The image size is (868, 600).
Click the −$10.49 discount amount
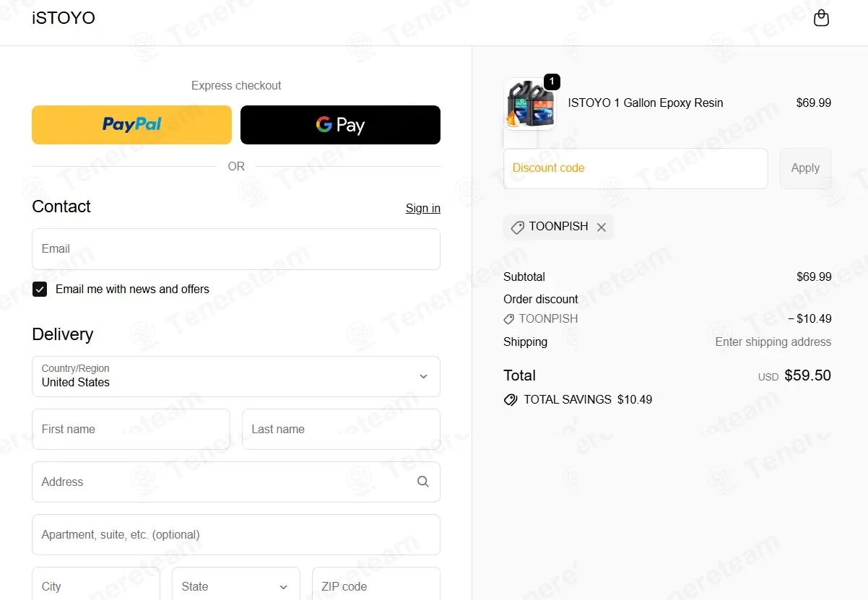810,318
